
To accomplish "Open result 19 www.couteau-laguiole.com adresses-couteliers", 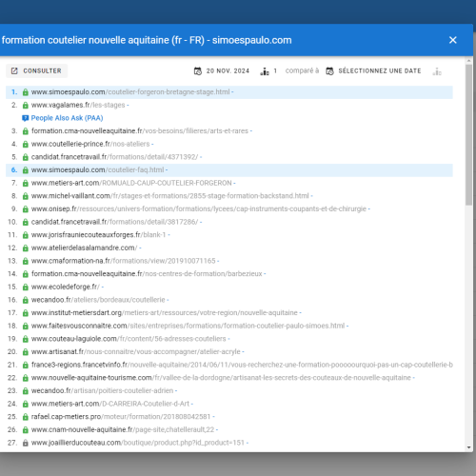I will coord(129,339).
